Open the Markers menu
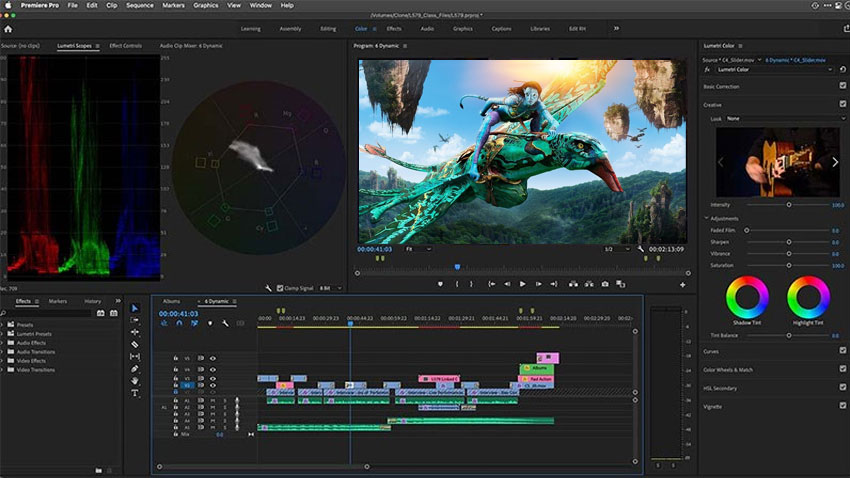This screenshot has height=478, width=850. point(173,5)
